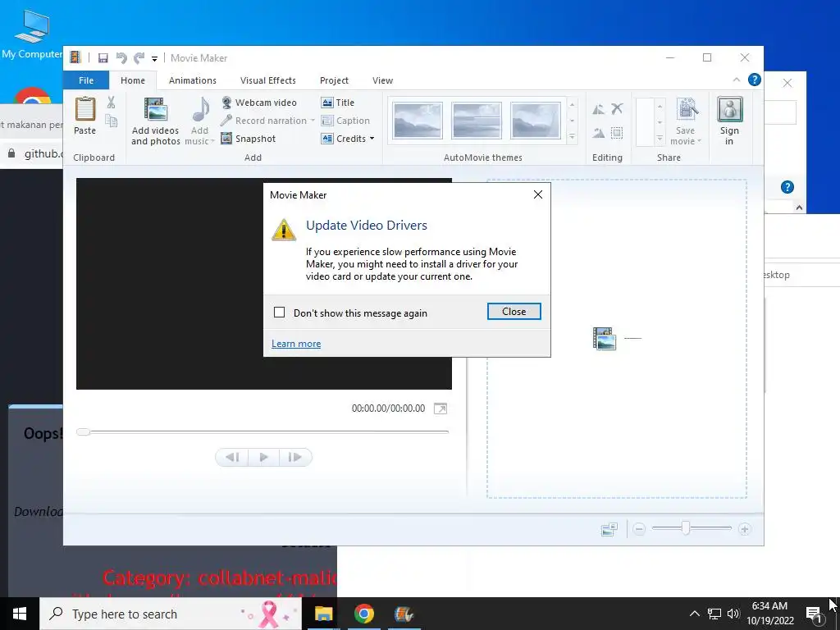Click the Play button
The image size is (840, 630).
[x=263, y=457]
